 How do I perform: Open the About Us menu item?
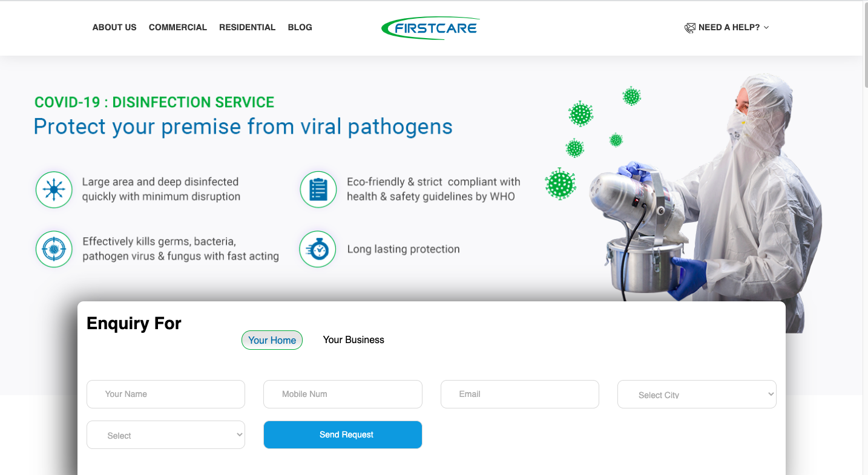click(114, 27)
